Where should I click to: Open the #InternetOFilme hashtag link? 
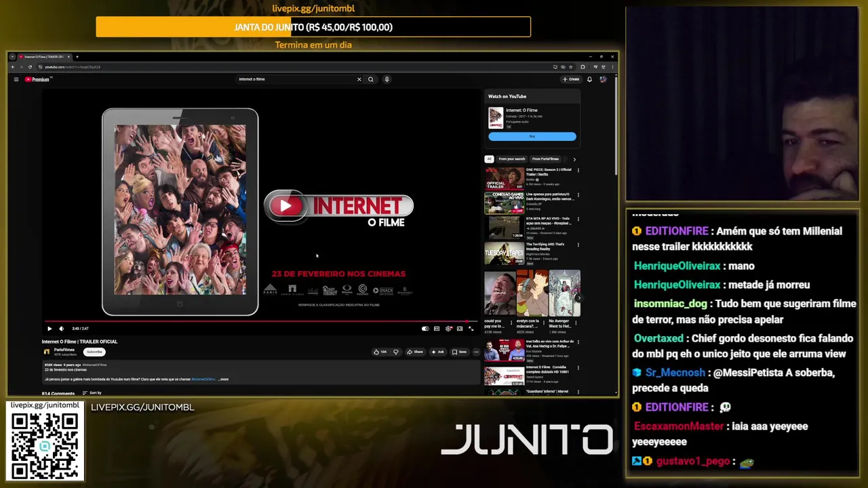pos(203,380)
